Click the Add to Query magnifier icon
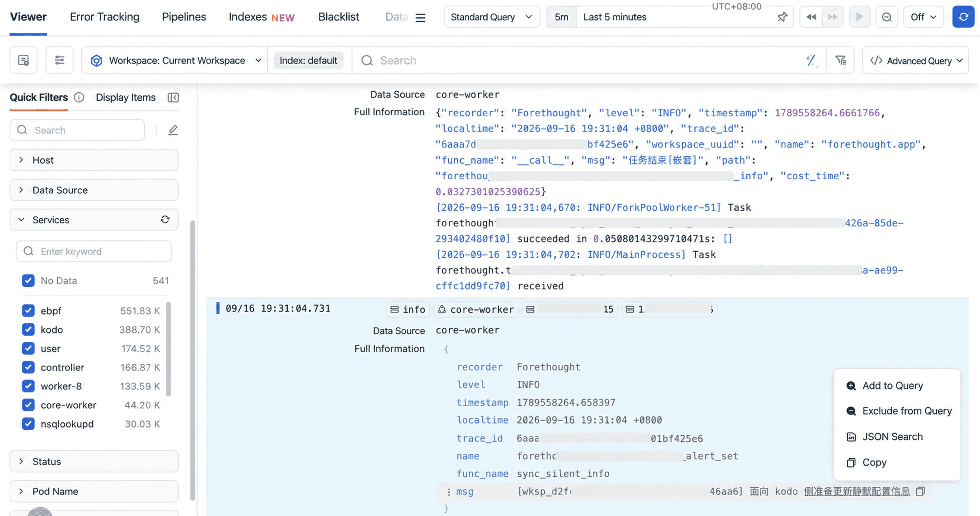The width and height of the screenshot is (980, 516). pos(851,386)
